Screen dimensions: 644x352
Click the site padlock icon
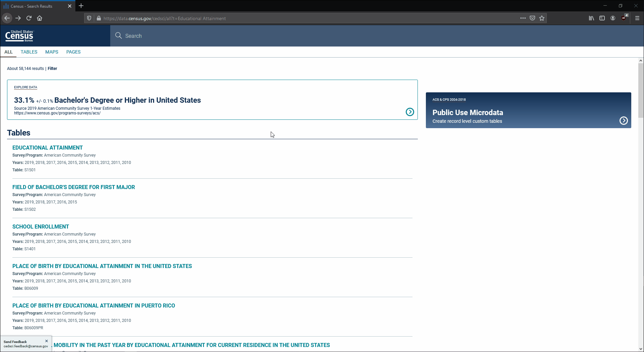click(x=99, y=18)
